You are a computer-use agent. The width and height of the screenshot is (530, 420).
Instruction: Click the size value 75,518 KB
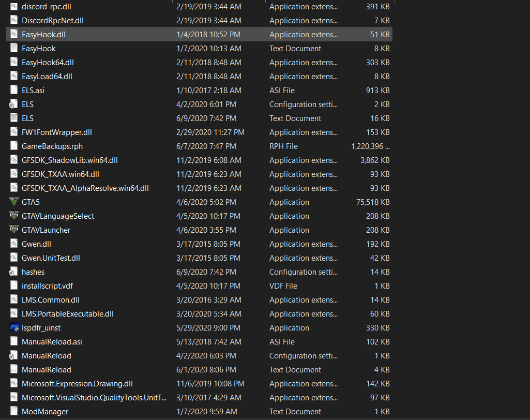(373, 202)
